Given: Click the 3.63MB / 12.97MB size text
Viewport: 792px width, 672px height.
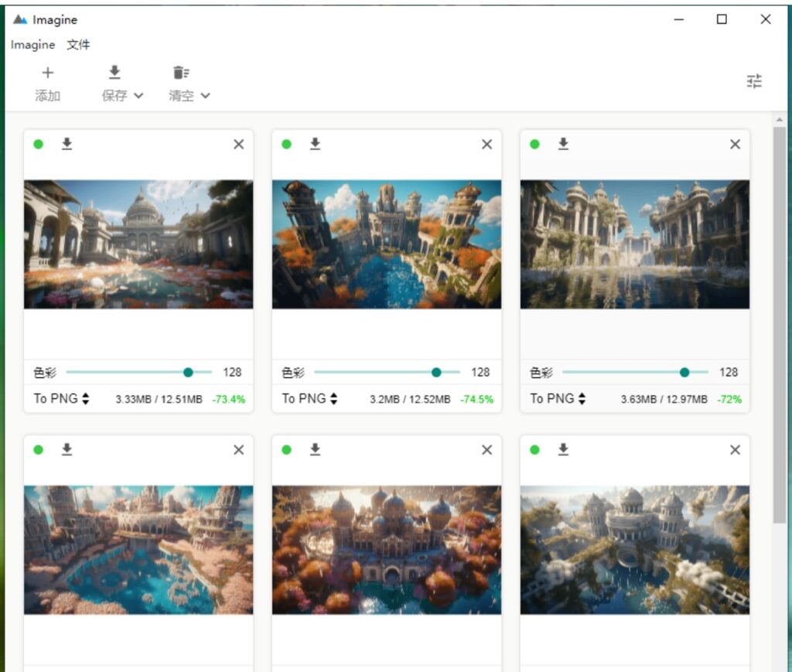Looking at the screenshot, I should (664, 399).
